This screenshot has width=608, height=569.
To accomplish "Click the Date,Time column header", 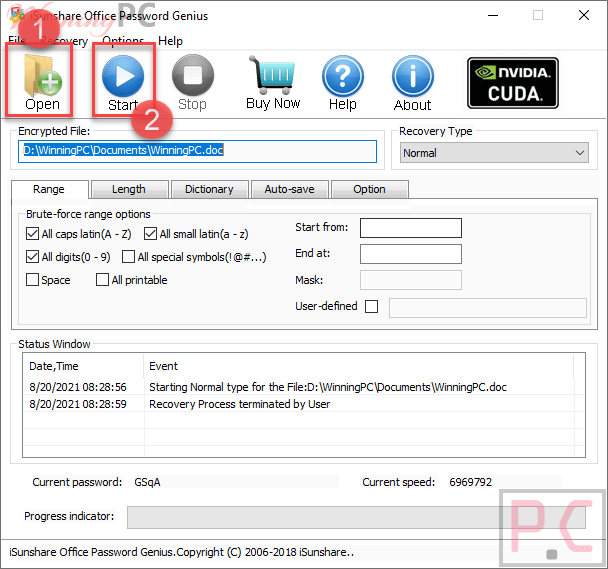I will [84, 366].
